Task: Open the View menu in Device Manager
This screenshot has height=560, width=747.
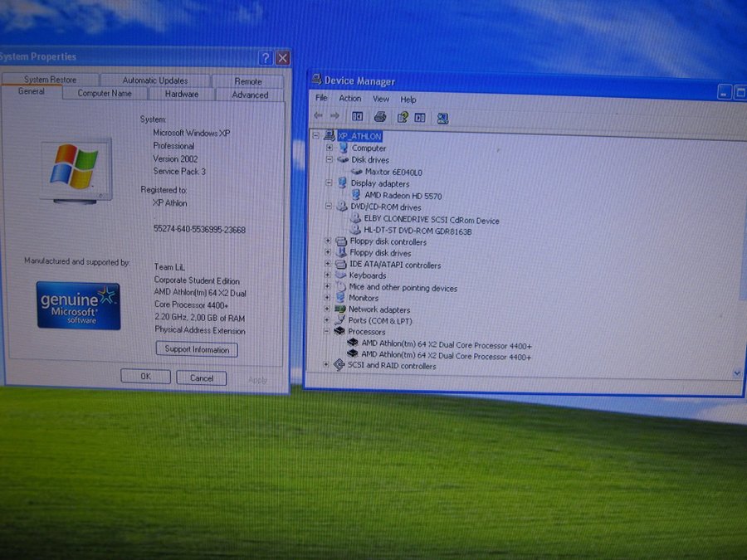Action: click(381, 99)
